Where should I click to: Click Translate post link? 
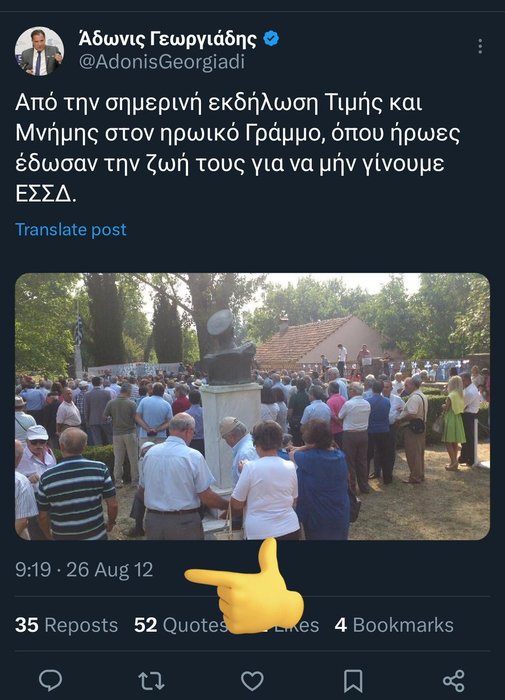tap(71, 229)
